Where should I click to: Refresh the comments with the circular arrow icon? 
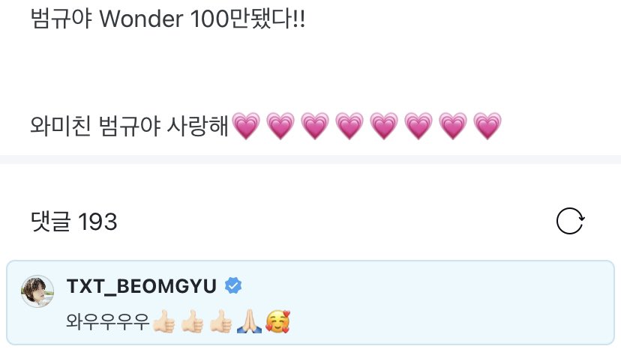[570, 221]
